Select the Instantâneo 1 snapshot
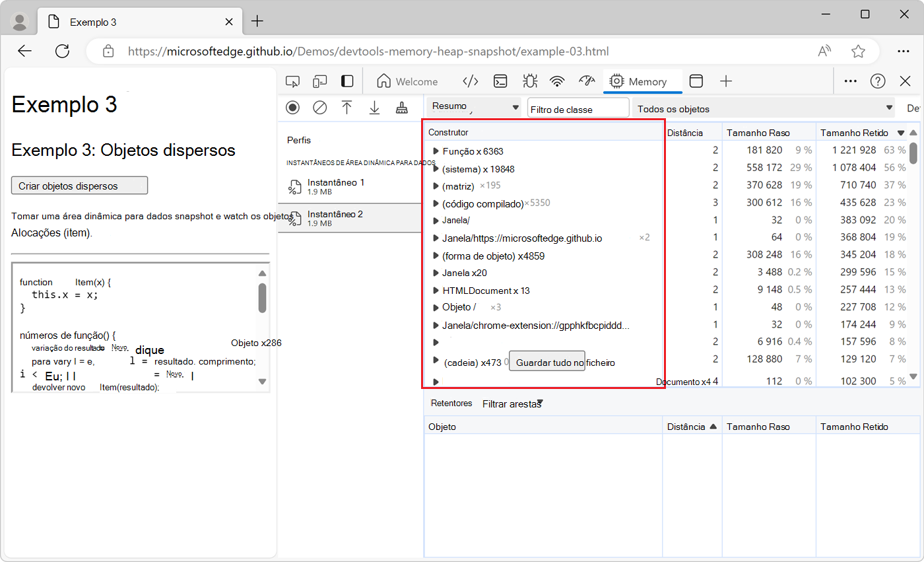 (335, 186)
